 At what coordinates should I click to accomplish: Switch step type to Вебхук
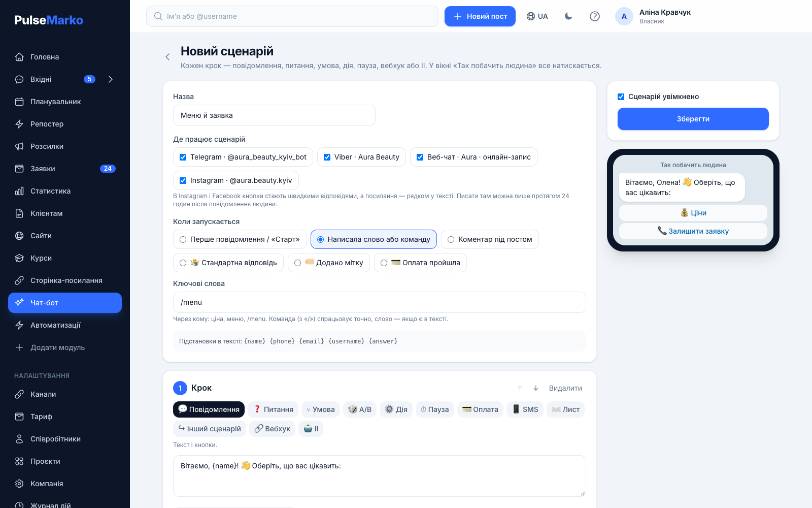tap(273, 429)
